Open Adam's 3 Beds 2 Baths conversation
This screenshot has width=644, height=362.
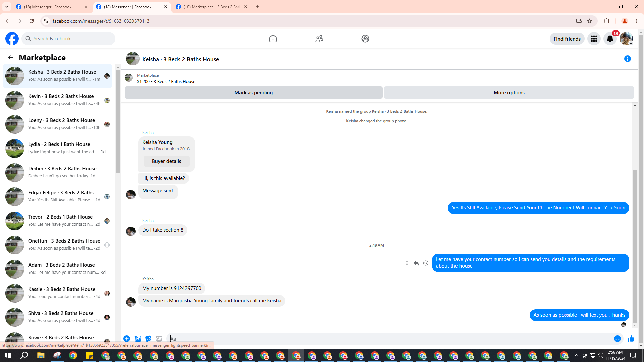pyautogui.click(x=58, y=269)
